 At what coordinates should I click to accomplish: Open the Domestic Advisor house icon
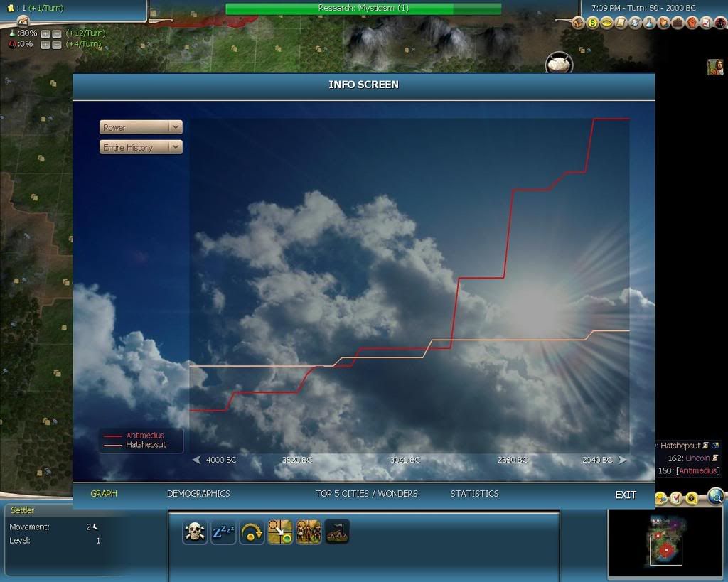coord(579,23)
